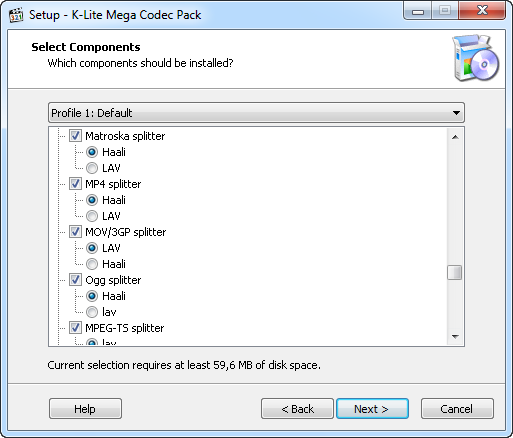
Task: Click the setup icon in the title bar
Action: tap(16, 15)
